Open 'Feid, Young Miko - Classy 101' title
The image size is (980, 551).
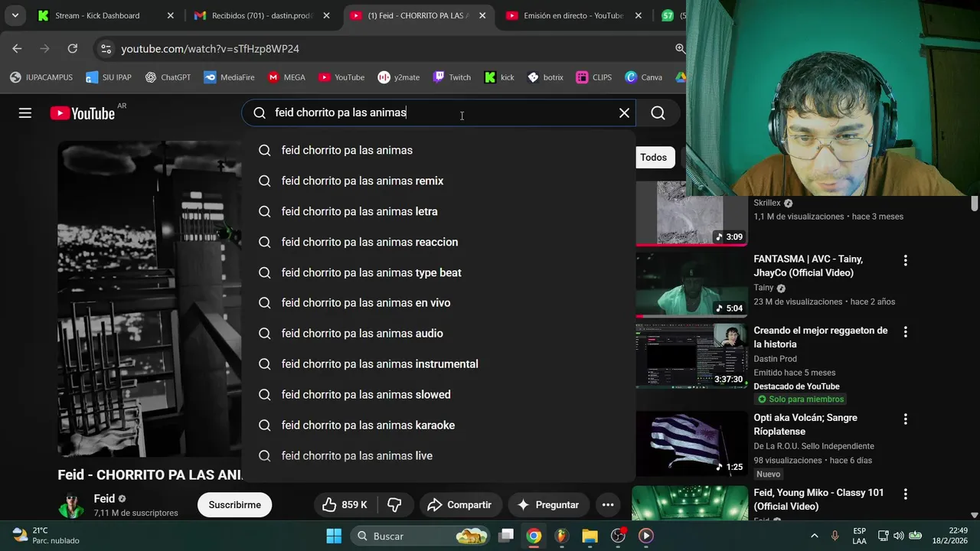coord(818,500)
